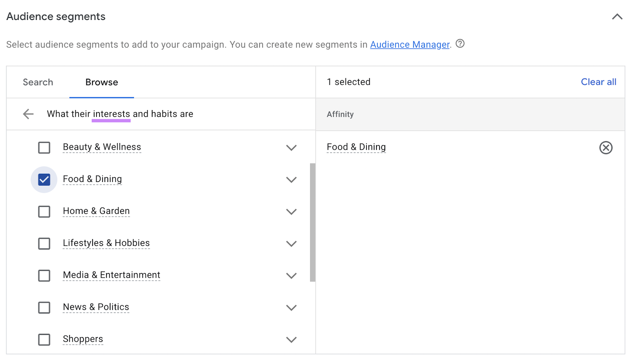Click the Beauty & Wellness label

coord(102,147)
